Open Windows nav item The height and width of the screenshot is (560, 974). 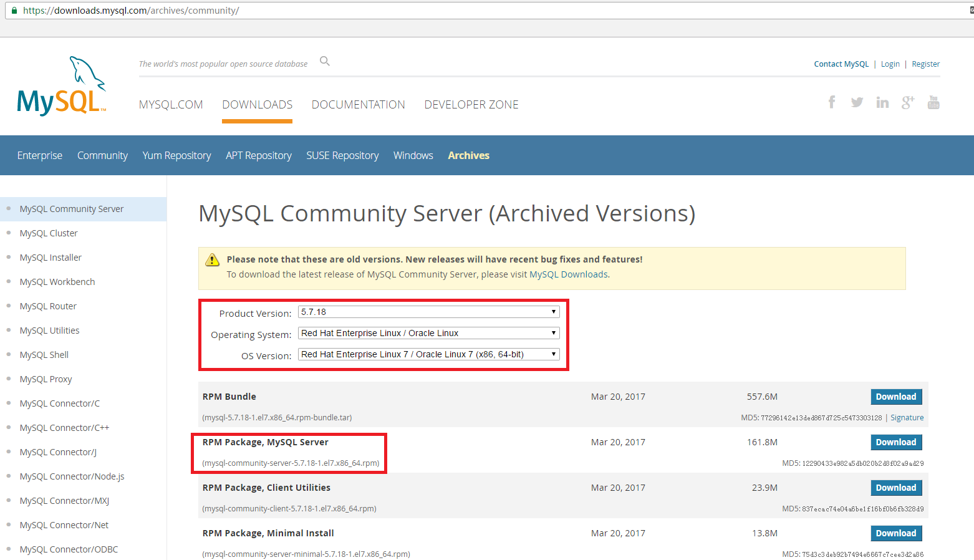[413, 155]
